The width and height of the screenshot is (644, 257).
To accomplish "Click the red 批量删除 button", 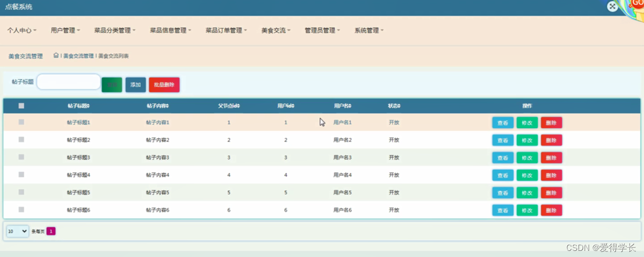I will [164, 85].
